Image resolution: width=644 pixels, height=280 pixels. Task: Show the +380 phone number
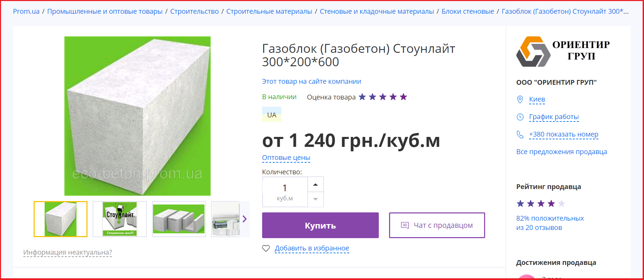pyautogui.click(x=564, y=135)
